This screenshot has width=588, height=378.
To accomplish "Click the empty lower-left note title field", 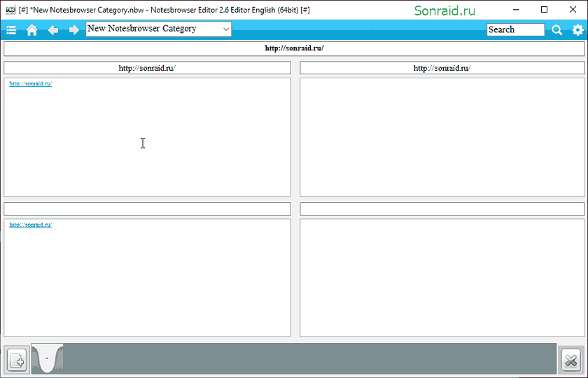I will pos(148,209).
